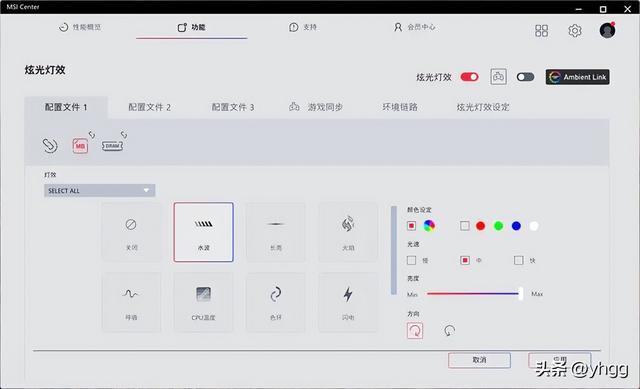Click the game controller icon beside the 炫光灯效 switch
Viewport: 640px width, 389px height.
tap(498, 77)
